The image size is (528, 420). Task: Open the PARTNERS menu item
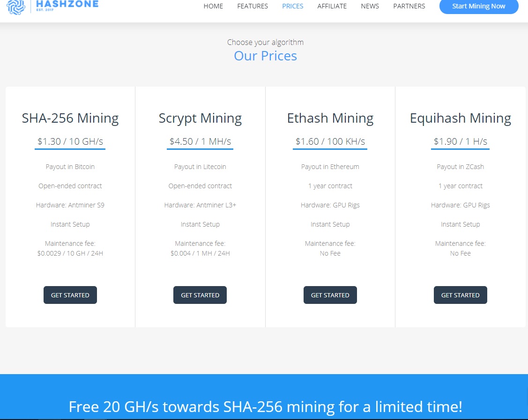click(x=409, y=6)
